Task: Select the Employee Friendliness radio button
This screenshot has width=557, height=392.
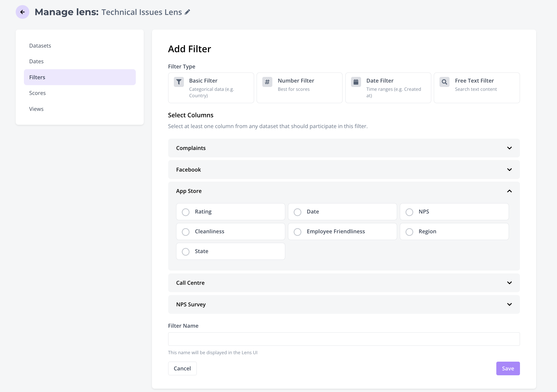Action: (298, 232)
